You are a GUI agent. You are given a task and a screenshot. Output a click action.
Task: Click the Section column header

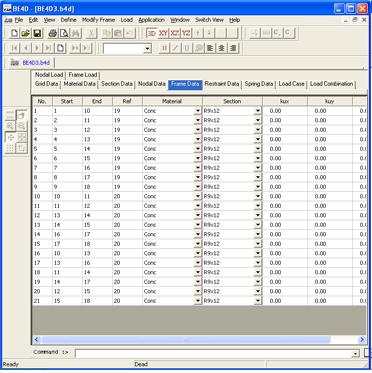[x=232, y=101]
